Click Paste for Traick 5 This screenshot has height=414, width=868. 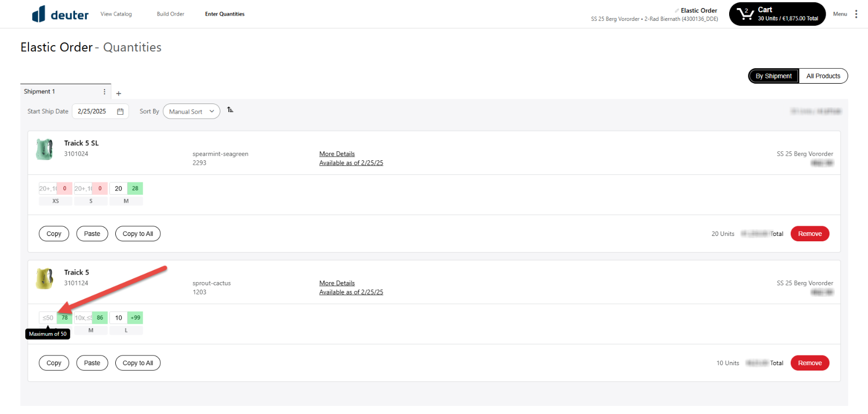92,363
